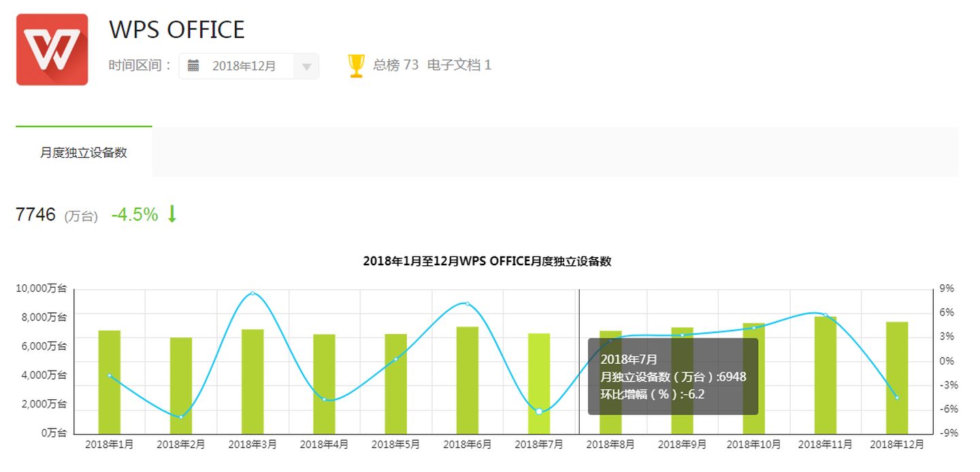This screenshot has width=980, height=472.
Task: Select the 2018年3月 green bar
Action: point(252,382)
